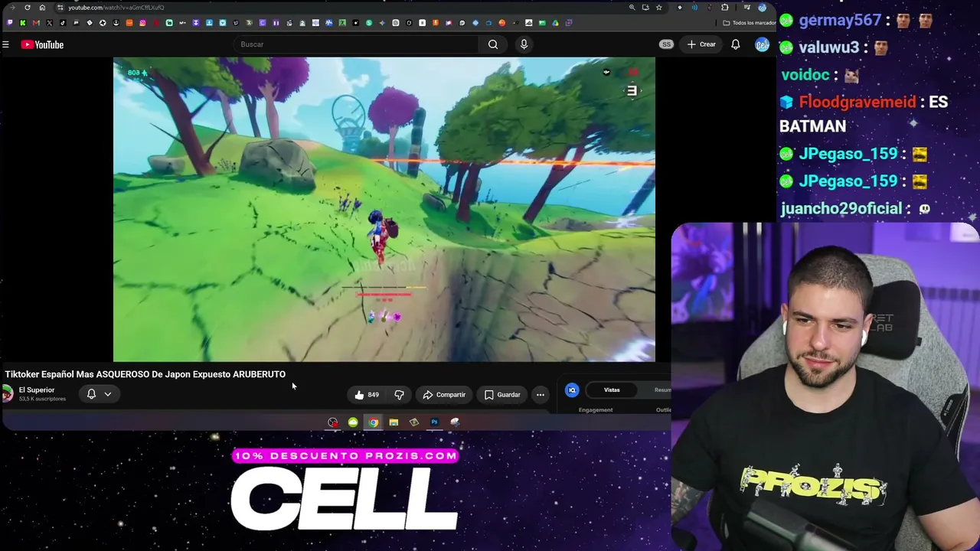Click the Guardar save button
The image size is (980, 551).
(502, 395)
